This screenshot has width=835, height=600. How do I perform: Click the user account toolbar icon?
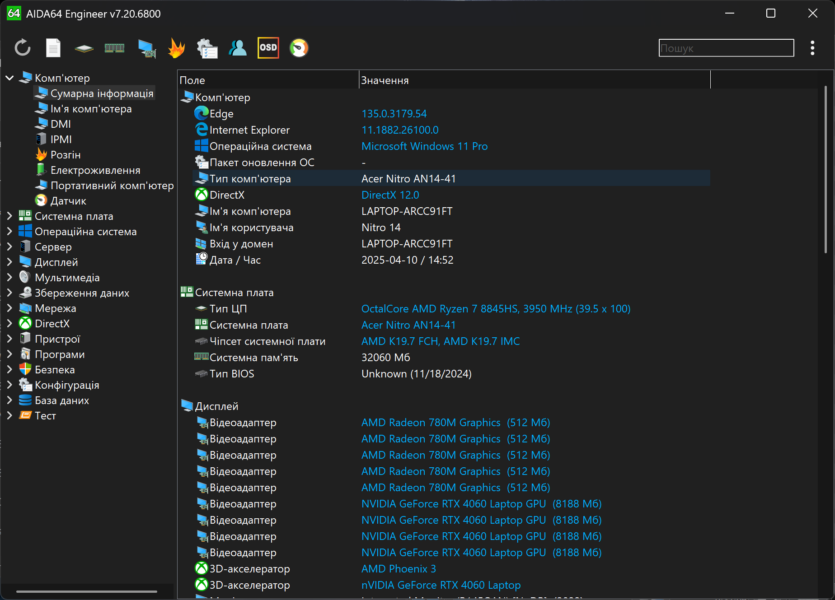[238, 48]
